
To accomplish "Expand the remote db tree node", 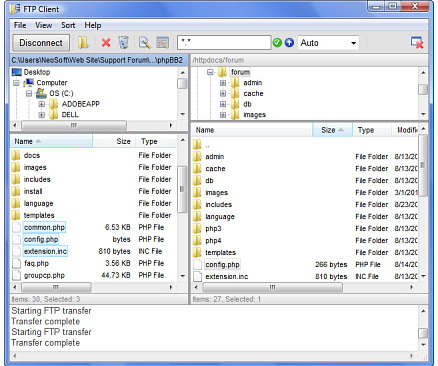I will tap(223, 104).
